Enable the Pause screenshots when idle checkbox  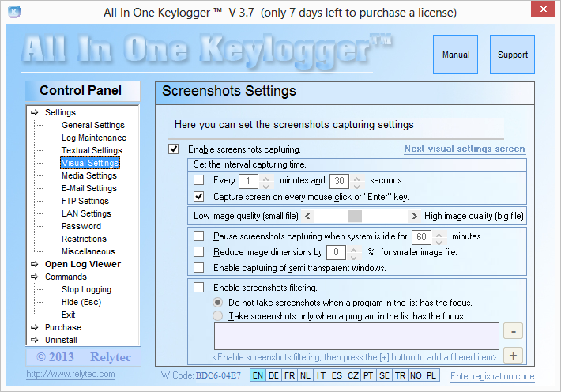[198, 236]
